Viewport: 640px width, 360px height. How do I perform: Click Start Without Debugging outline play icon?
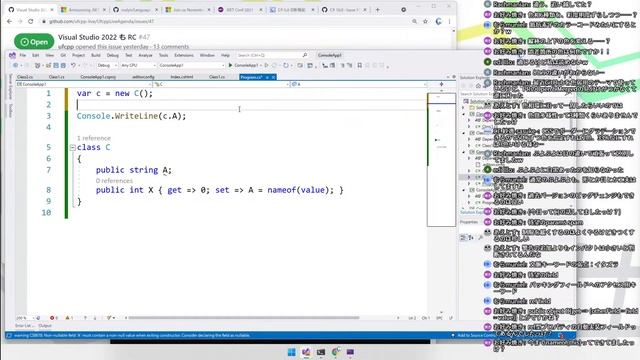click(267, 65)
